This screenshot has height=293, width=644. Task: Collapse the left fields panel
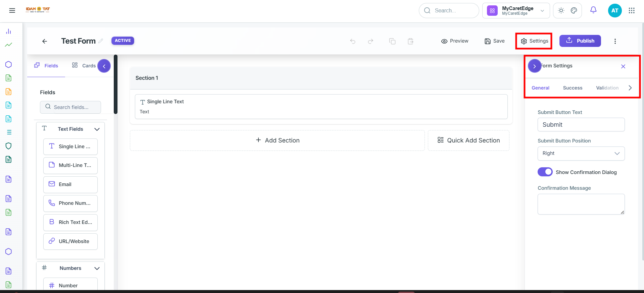coord(104,66)
